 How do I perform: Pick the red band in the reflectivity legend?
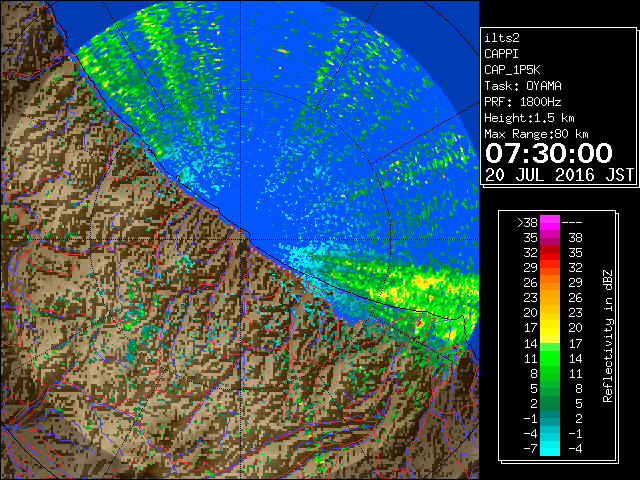click(x=550, y=253)
